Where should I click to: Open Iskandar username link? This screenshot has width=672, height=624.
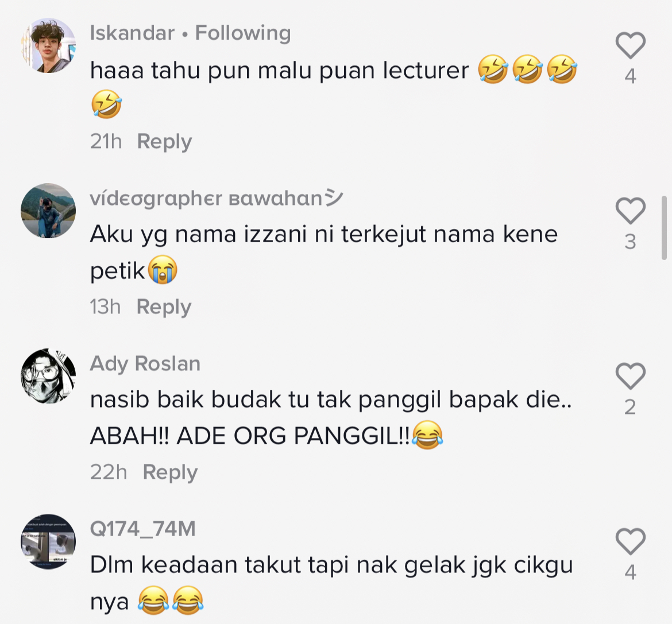point(132,33)
